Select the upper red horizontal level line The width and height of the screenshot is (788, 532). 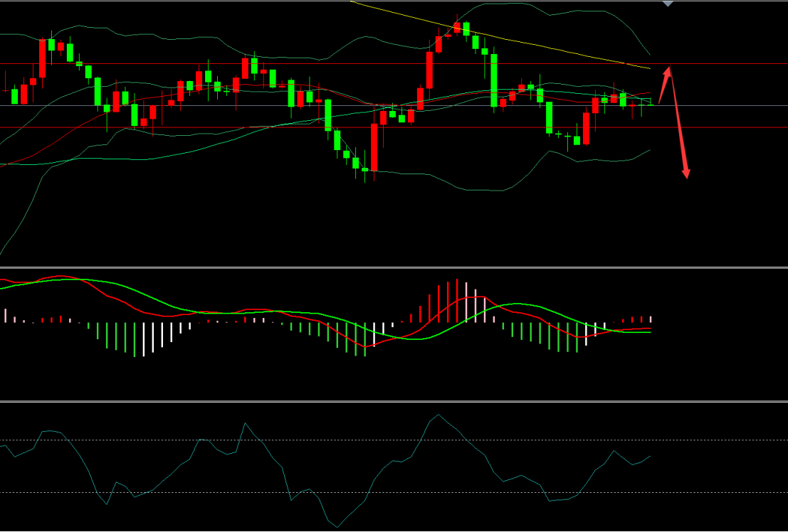394,64
